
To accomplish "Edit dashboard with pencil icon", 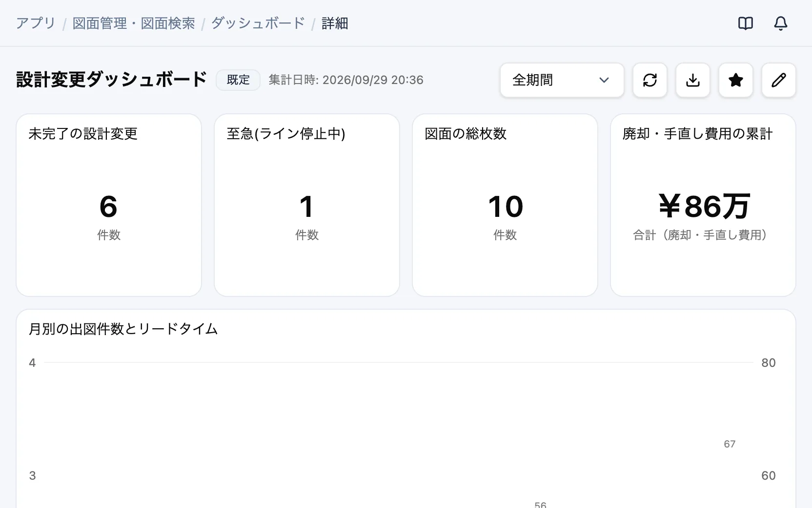I will tap(778, 80).
